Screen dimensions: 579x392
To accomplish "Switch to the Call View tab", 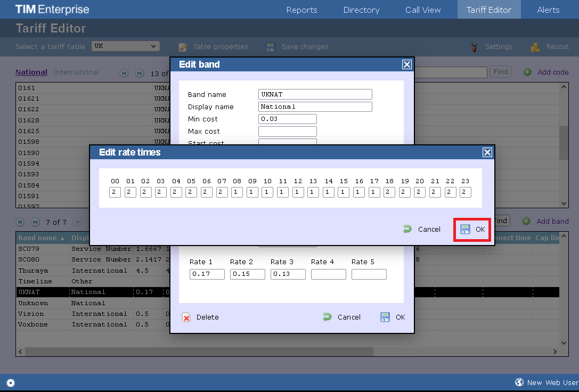I will (x=423, y=10).
